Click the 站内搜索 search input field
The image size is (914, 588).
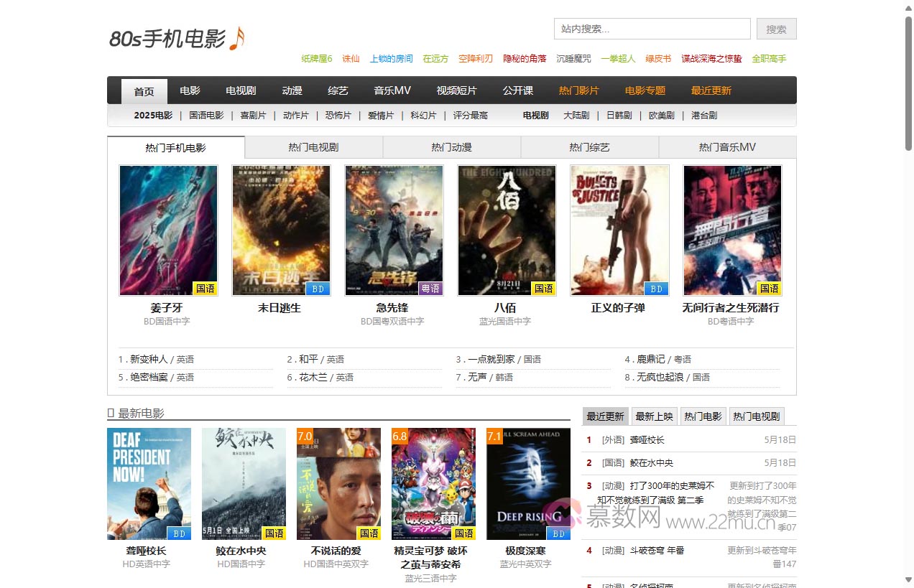652,29
